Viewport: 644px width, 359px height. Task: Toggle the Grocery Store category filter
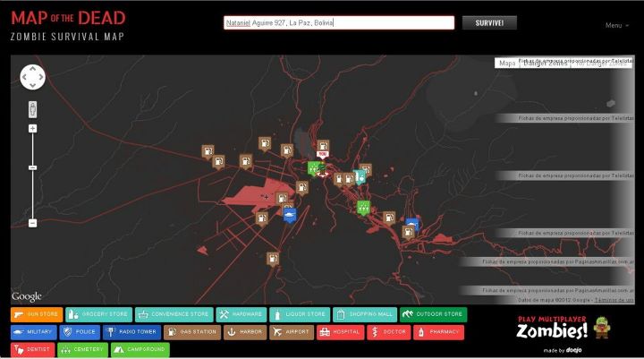(98, 314)
